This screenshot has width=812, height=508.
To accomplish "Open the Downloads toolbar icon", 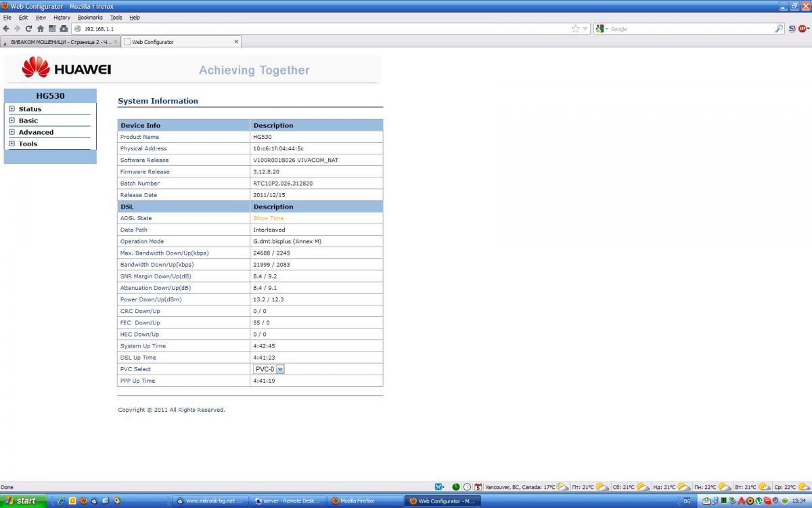I will pos(64,28).
